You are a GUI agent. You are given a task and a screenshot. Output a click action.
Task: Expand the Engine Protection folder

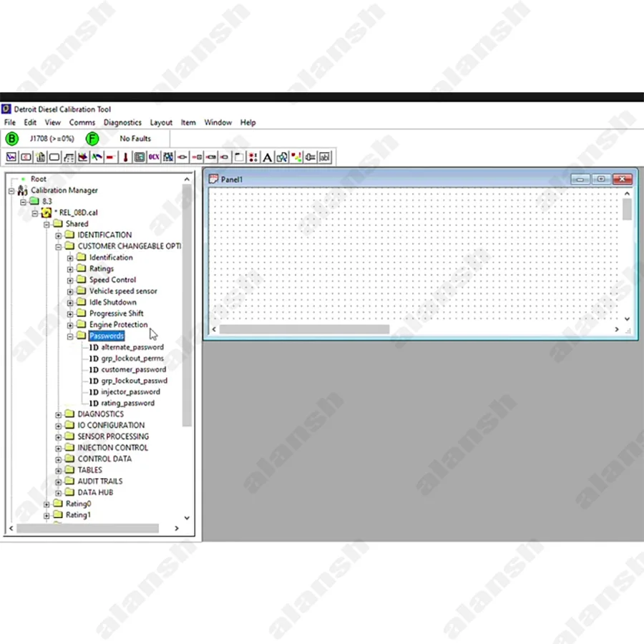click(70, 326)
